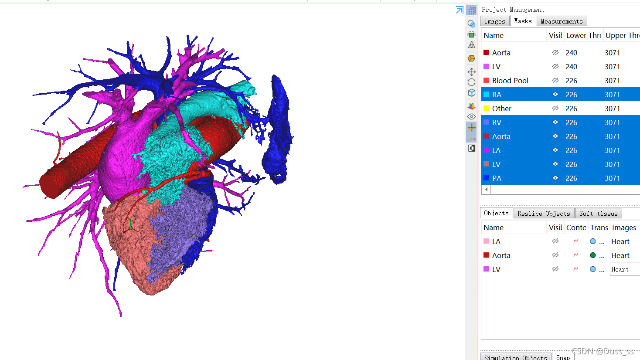Click the 3D cube view icon
Viewport: 640px width, 360px height.
tap(471, 93)
